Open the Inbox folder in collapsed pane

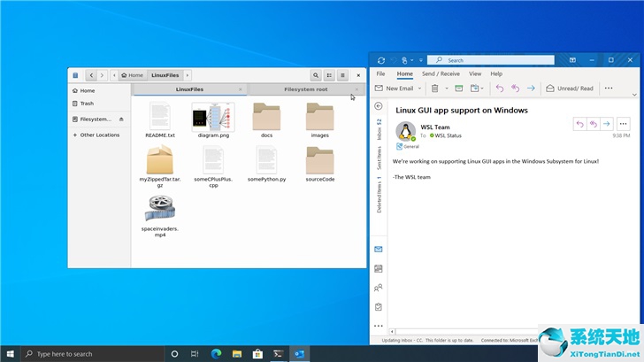pyautogui.click(x=379, y=129)
